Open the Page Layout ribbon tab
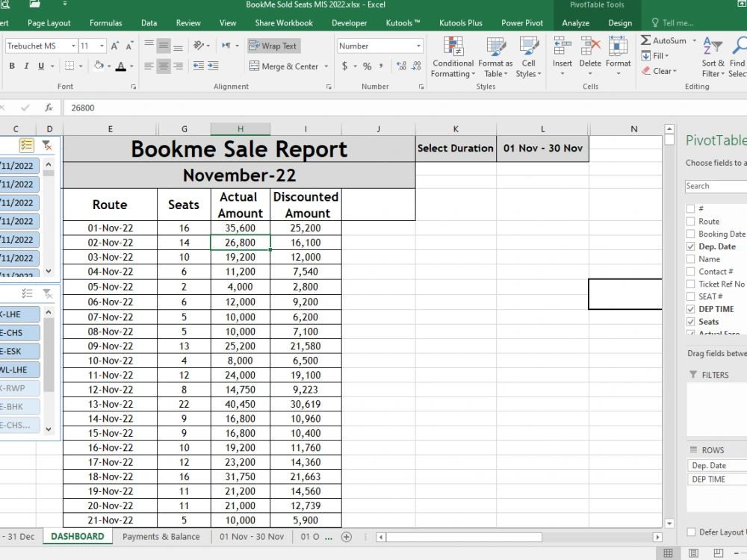The image size is (747, 560). tap(49, 23)
